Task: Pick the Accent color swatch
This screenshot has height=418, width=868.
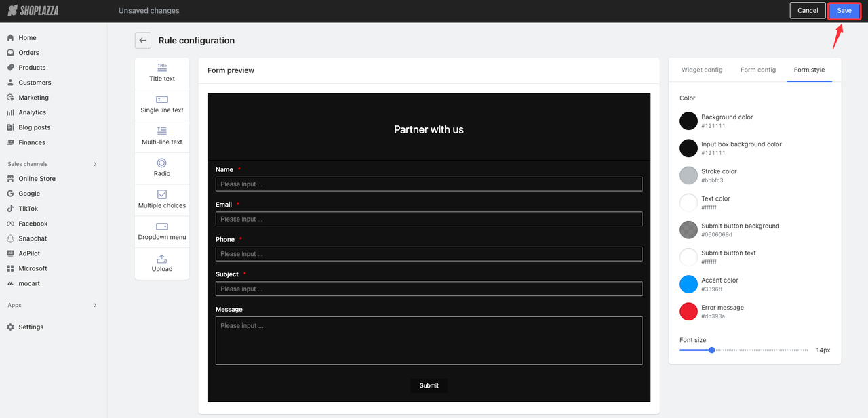Action: pos(688,284)
